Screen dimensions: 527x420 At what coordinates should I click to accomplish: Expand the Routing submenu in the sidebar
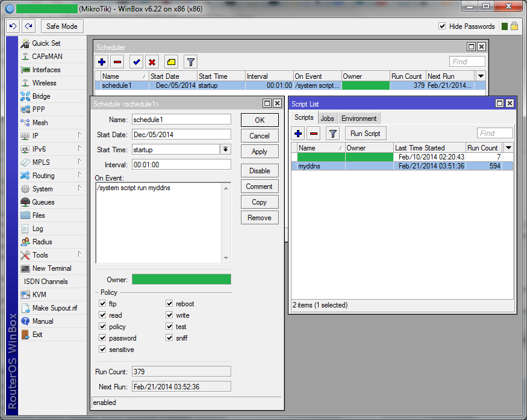[43, 176]
